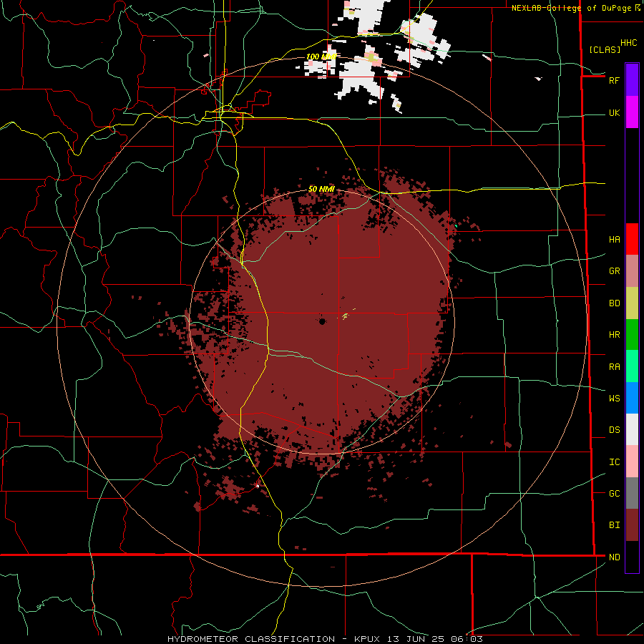Viewport: 644px width, 644px height.
Task: Click the 'RF' legend label
Action: (615, 80)
